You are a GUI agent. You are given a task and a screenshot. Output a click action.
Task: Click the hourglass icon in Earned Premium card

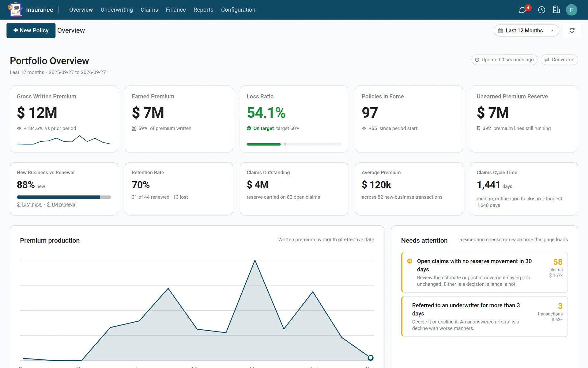[x=134, y=128]
